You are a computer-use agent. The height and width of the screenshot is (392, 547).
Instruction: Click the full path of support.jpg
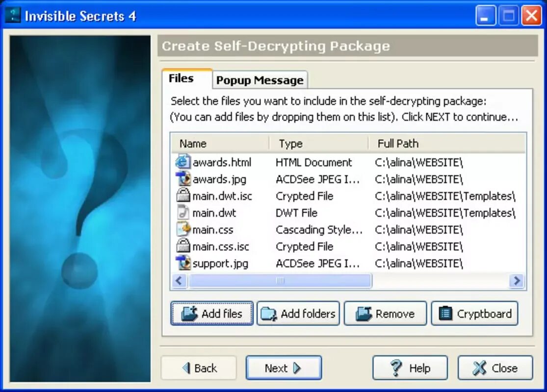pyautogui.click(x=419, y=263)
